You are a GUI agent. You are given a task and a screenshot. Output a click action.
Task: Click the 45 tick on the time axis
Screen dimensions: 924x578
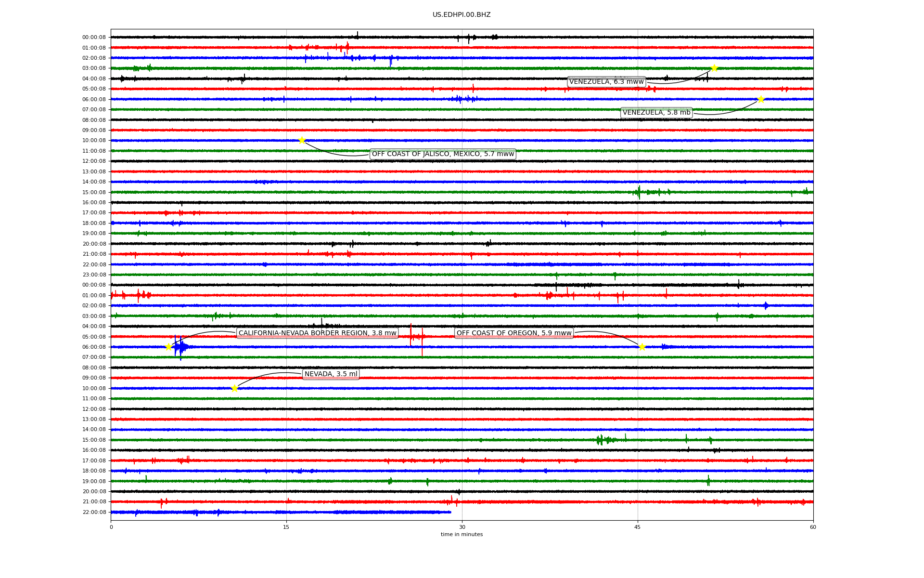coord(638,527)
